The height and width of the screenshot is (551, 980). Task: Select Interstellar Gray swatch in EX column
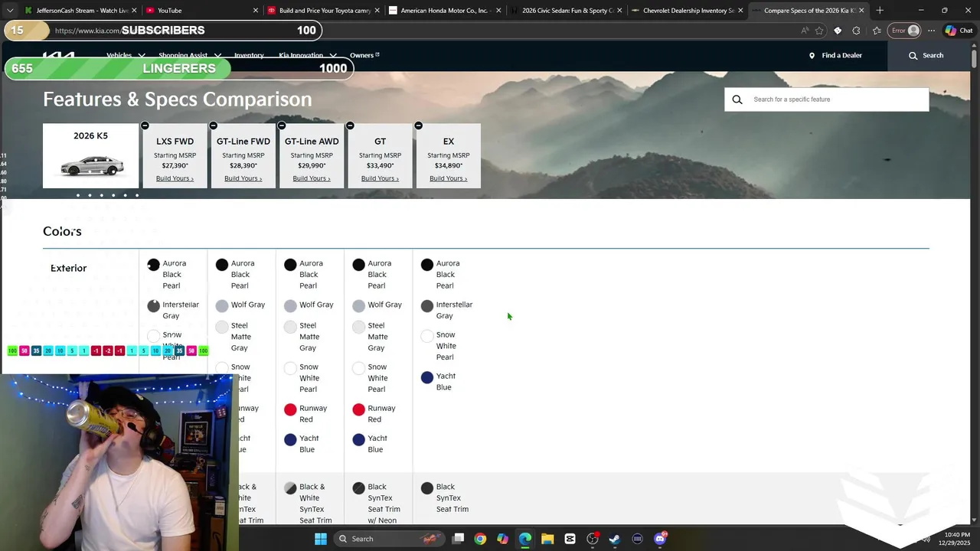427,306
